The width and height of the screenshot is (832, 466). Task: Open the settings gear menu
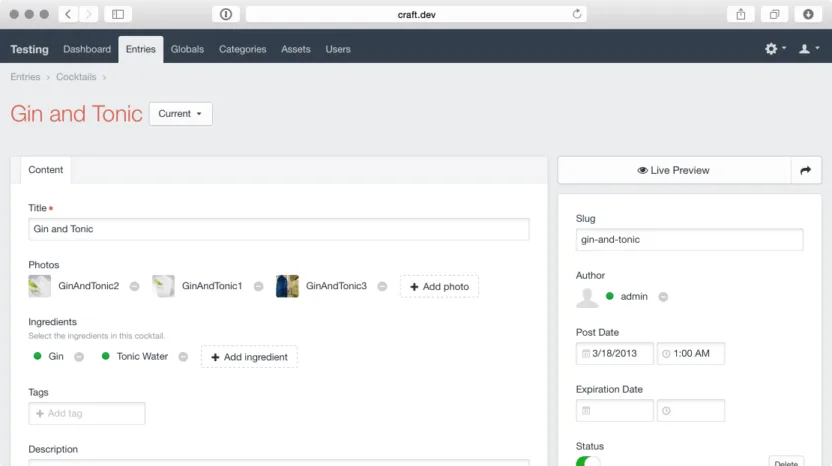[x=775, y=49]
